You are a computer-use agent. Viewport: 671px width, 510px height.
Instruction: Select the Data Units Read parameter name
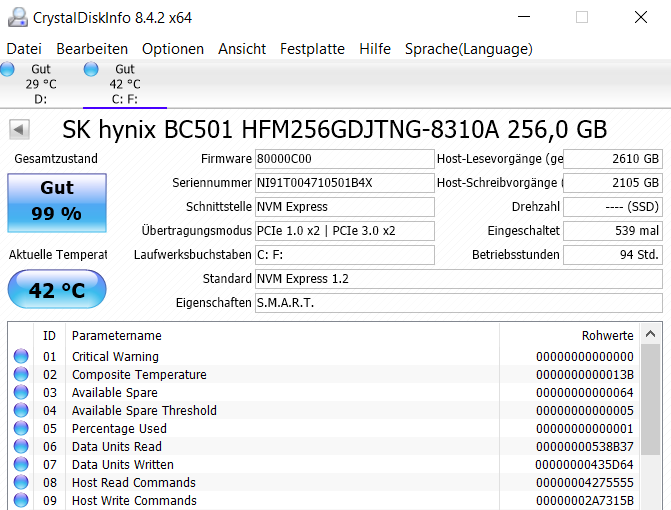point(117,446)
